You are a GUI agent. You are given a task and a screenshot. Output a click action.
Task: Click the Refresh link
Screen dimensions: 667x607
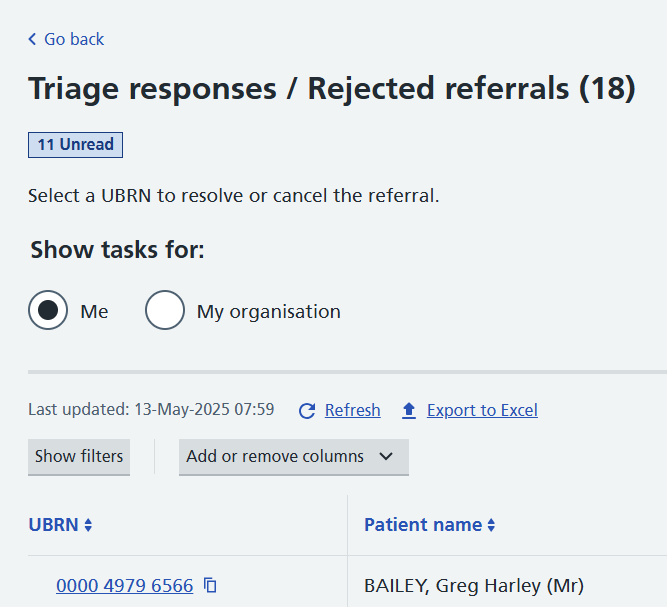[x=352, y=410]
